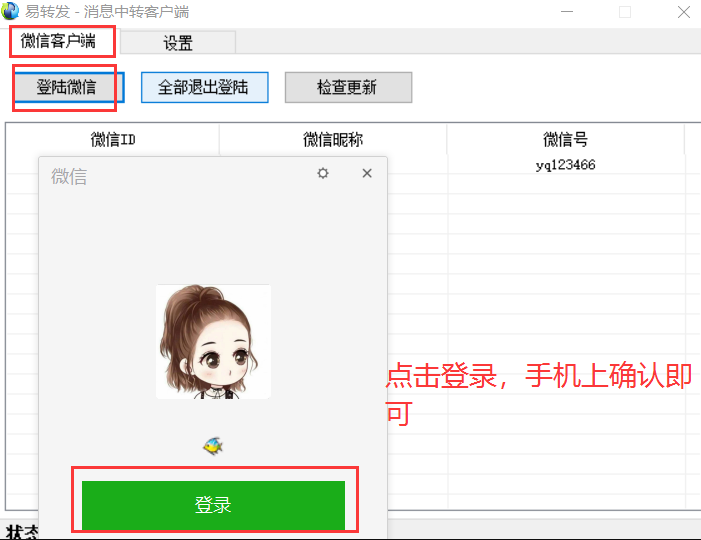Screen dimensions: 701x540
Task: Minimize the 易转发 window
Action: click(x=567, y=12)
